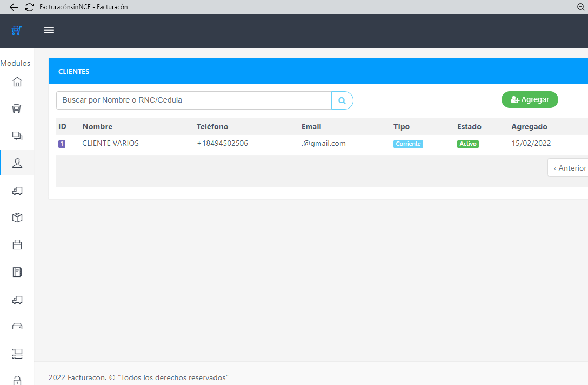Click the phone number +18494502506
The image size is (588, 385).
(x=222, y=144)
